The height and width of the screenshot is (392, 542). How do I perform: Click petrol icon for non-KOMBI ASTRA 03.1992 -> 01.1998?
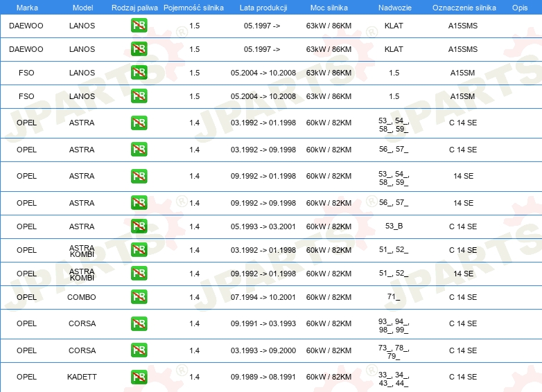click(x=139, y=123)
